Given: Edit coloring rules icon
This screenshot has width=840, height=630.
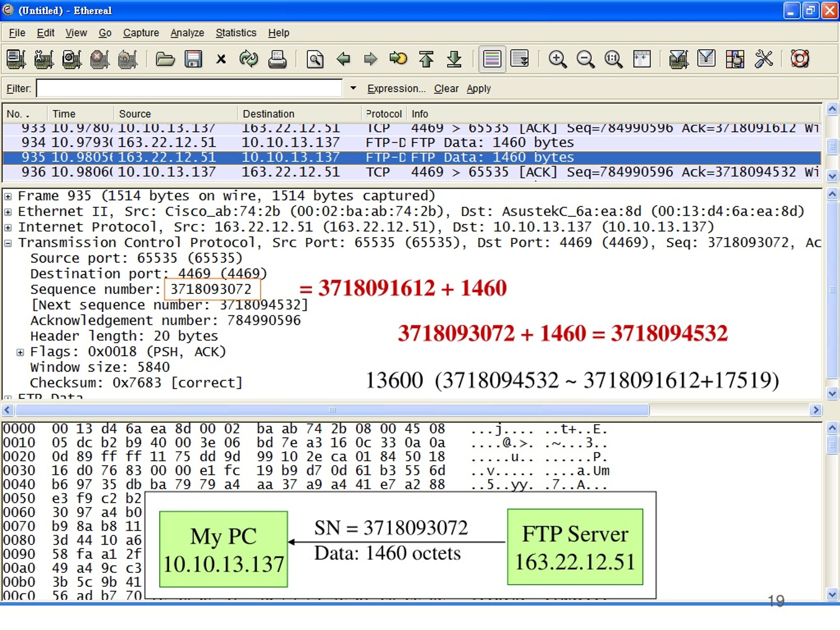Looking at the screenshot, I should [x=735, y=59].
